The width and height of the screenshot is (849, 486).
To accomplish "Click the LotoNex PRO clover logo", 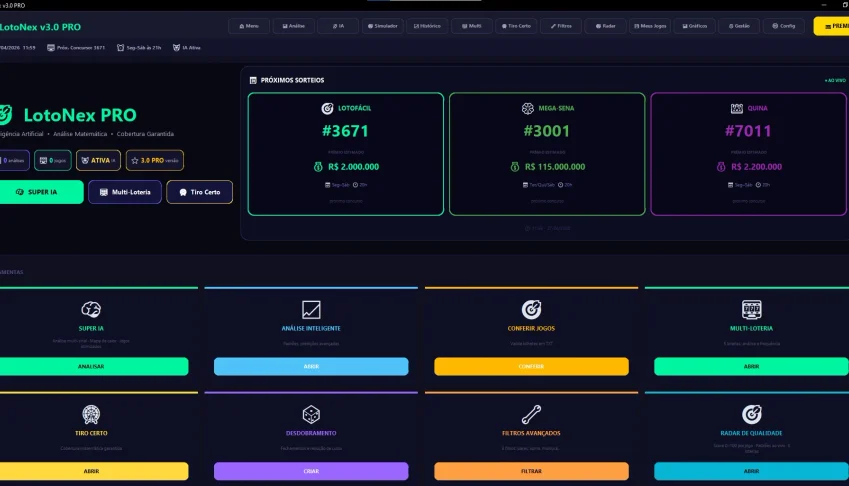I will (6, 114).
